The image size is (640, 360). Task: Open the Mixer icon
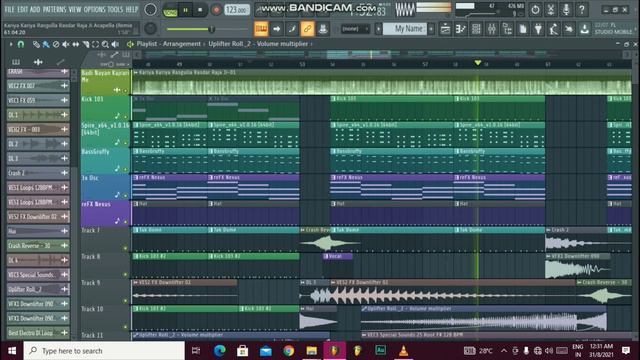(492, 29)
